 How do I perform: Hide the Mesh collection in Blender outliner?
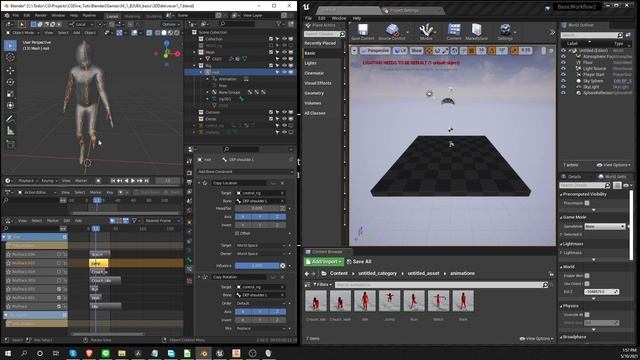[x=284, y=52]
